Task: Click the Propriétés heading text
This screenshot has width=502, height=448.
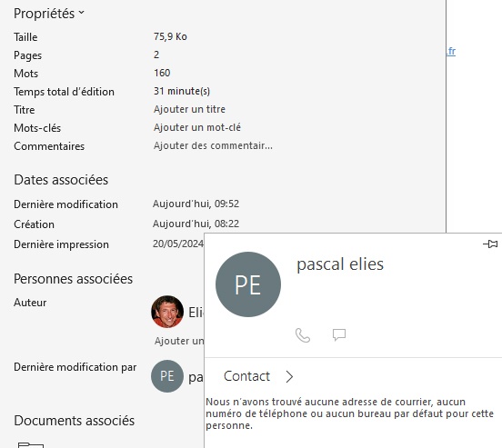Action: (x=45, y=14)
